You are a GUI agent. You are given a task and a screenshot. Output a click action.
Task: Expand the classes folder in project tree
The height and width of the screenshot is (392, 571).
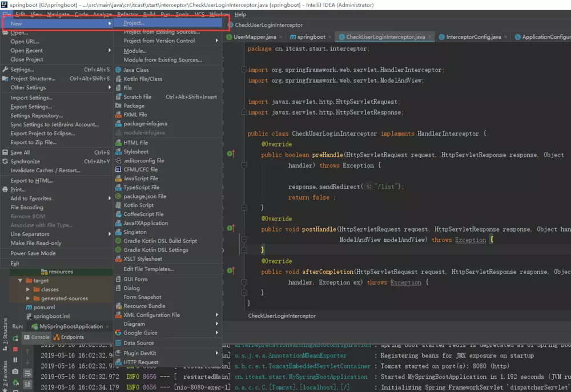pos(28,289)
